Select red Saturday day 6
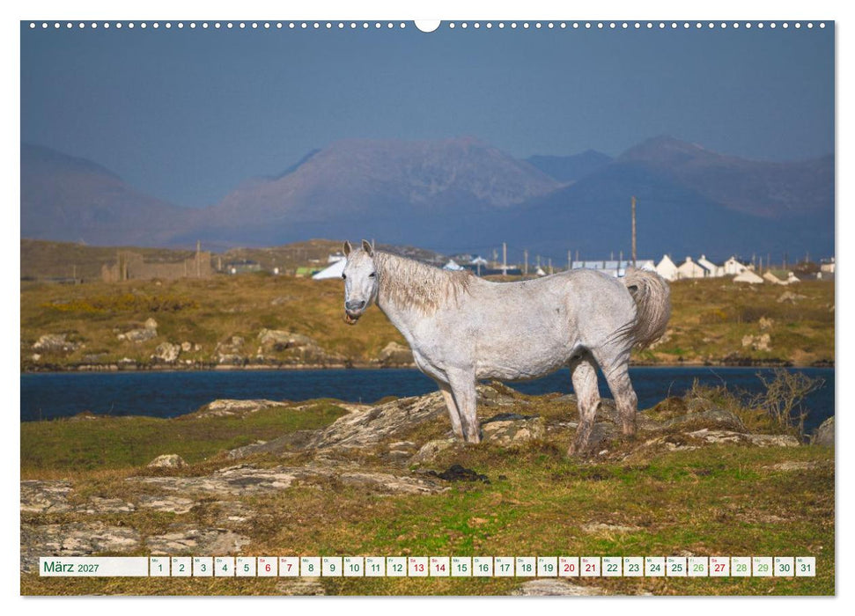Screen dimensions: 855x616 267,567
